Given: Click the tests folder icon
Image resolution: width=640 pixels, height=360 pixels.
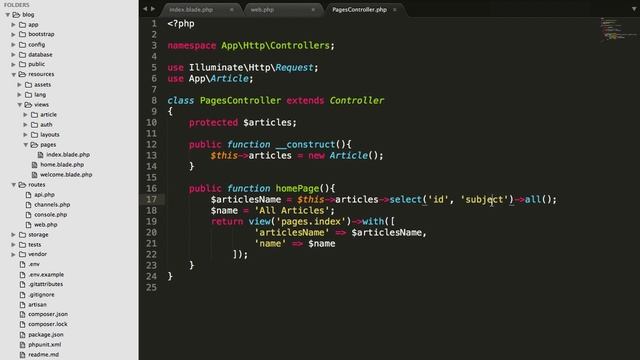Looking at the screenshot, I should pos(22,244).
